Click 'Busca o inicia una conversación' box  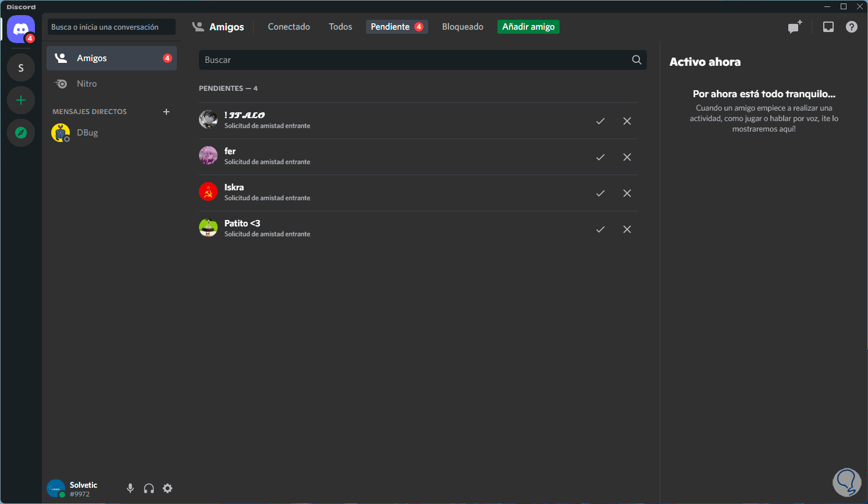click(x=112, y=27)
